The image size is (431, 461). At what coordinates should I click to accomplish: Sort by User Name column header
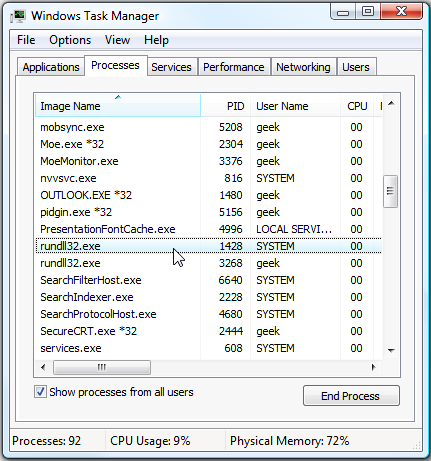coord(295,106)
